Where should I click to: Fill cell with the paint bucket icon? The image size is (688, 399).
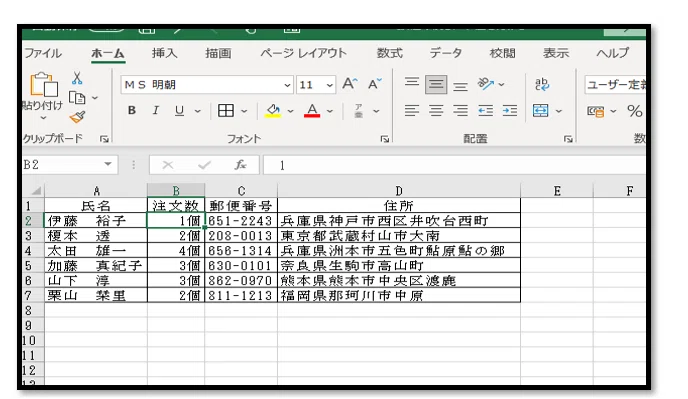273,111
